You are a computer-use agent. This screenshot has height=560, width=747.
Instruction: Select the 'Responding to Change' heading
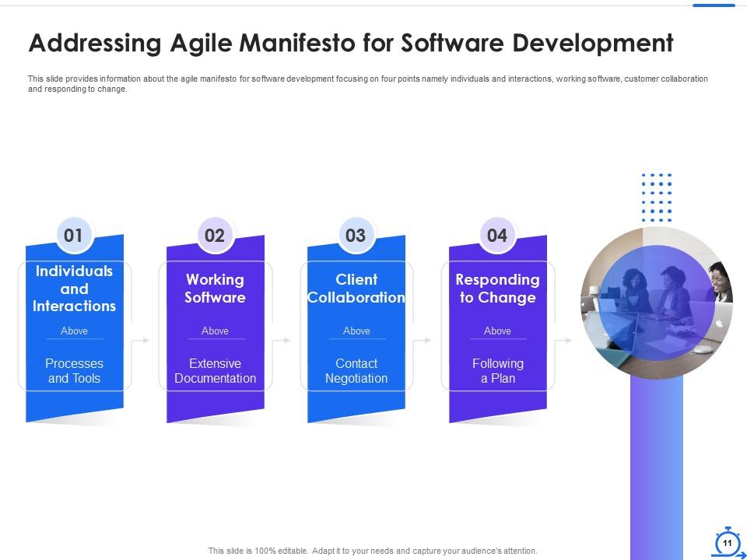pyautogui.click(x=497, y=289)
